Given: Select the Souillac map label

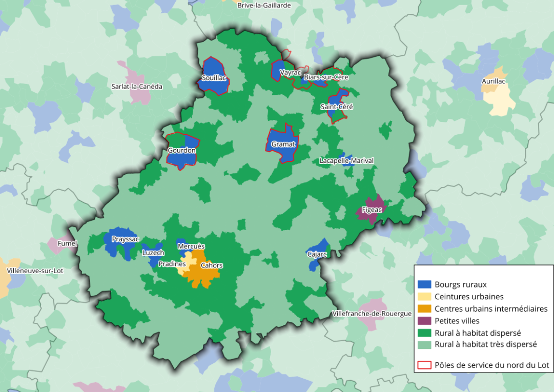Looking at the screenshot, I should point(214,79).
